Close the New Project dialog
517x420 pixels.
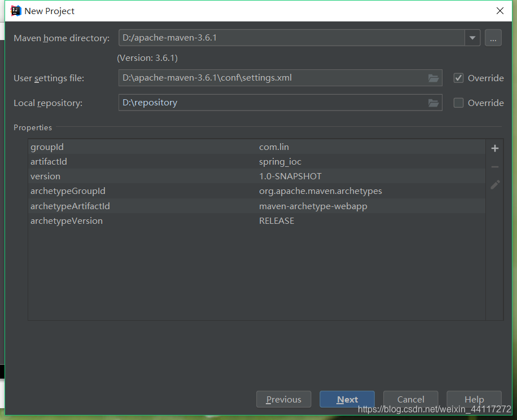500,11
